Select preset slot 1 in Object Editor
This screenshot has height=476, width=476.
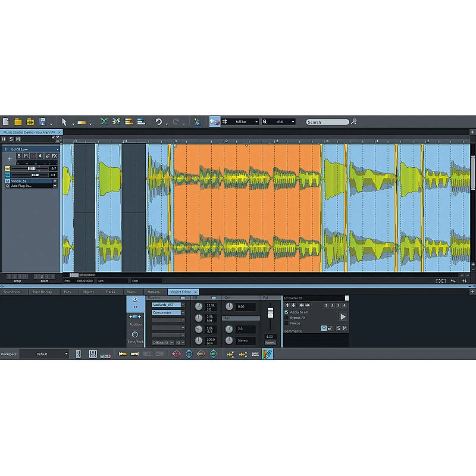(x=326, y=306)
